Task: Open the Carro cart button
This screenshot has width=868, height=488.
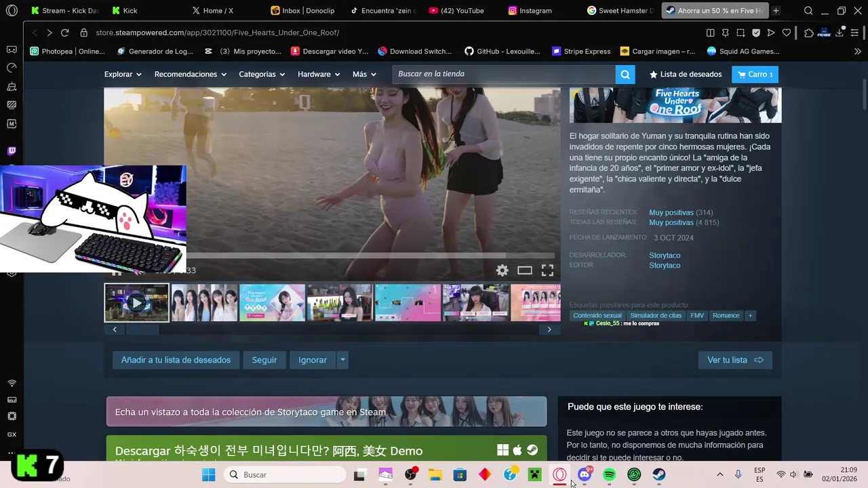Action: click(x=755, y=75)
